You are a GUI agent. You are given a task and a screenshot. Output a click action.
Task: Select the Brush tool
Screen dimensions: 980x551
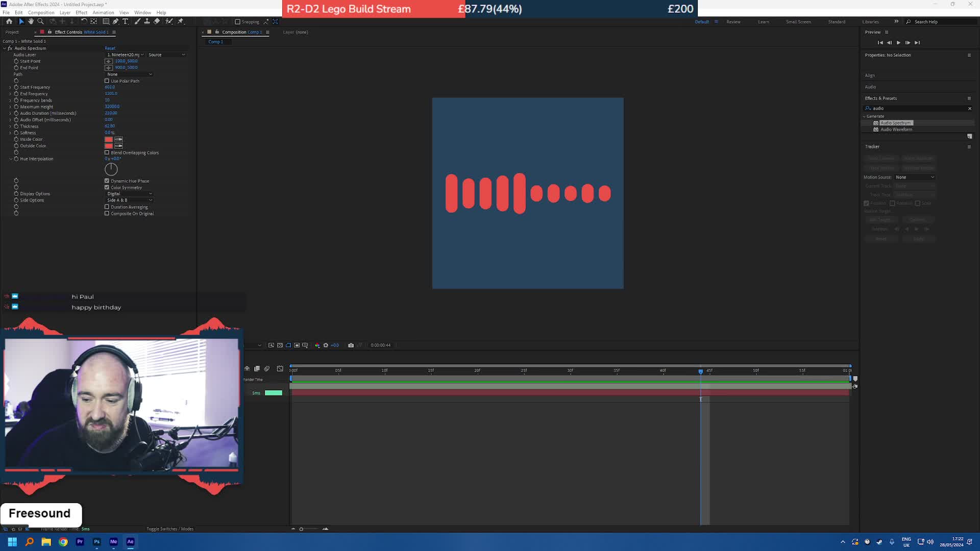137,21
